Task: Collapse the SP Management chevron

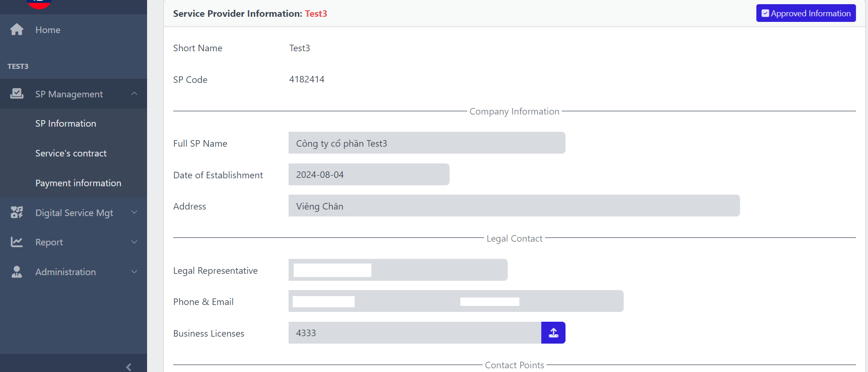Action: point(134,94)
